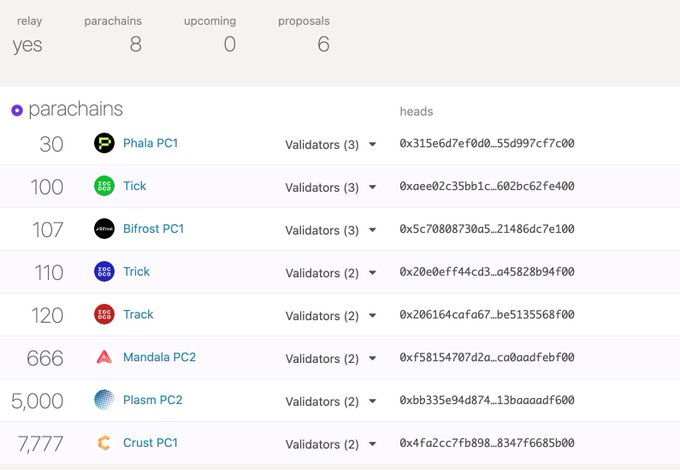The height and width of the screenshot is (470, 680).
Task: Click the relay value yes
Action: click(x=27, y=45)
